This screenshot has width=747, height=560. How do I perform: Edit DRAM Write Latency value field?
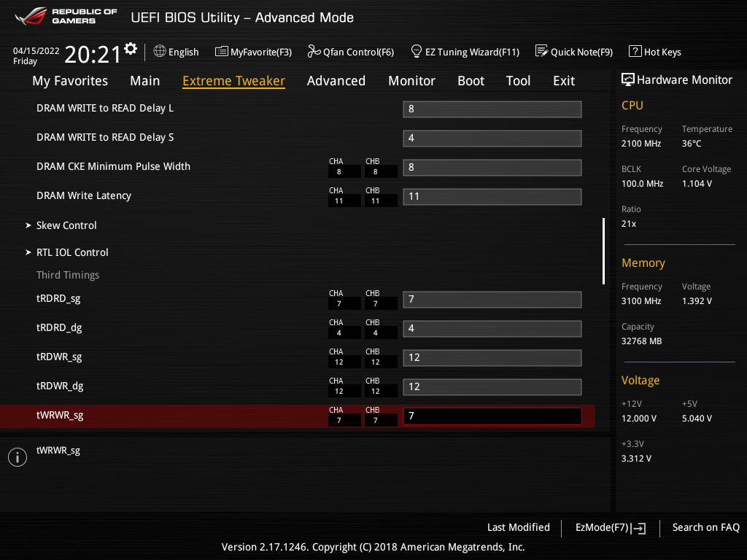pyautogui.click(x=492, y=197)
